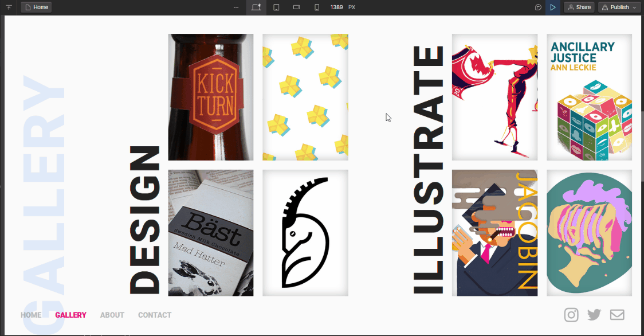Click the Share button

coord(579,7)
